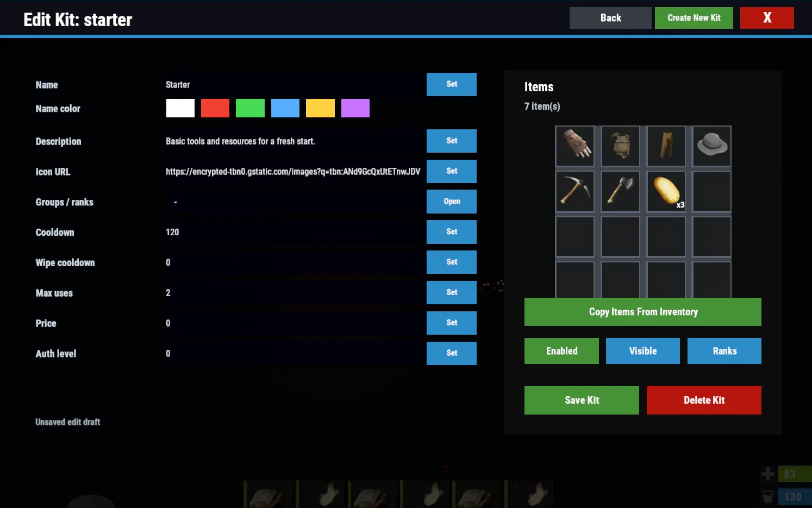This screenshot has height=508, width=812.
Task: Click the '7 item(s)' count text
Action: pyautogui.click(x=542, y=106)
